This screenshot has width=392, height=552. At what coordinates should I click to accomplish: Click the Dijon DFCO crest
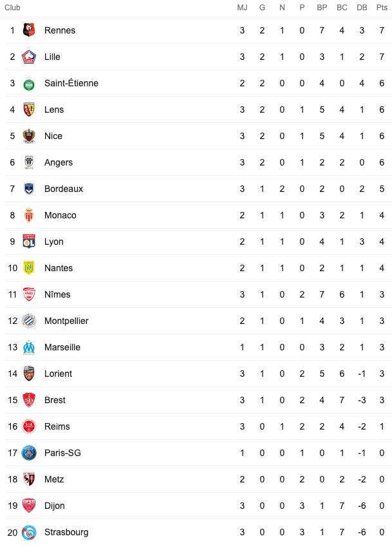(29, 506)
